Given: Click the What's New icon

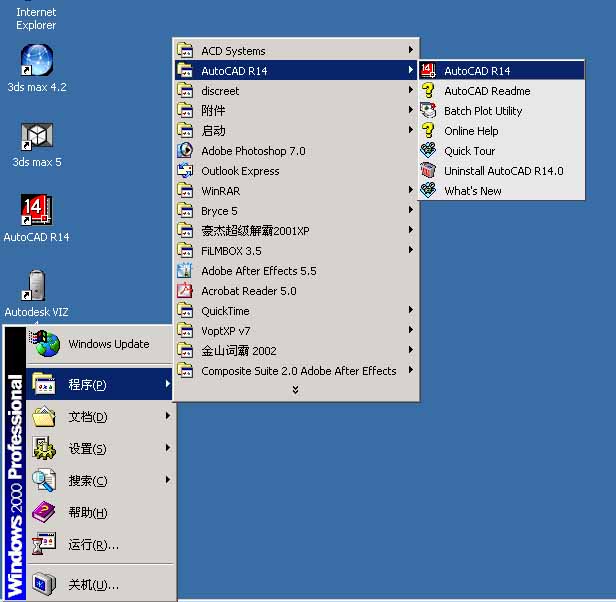Looking at the screenshot, I should [428, 191].
